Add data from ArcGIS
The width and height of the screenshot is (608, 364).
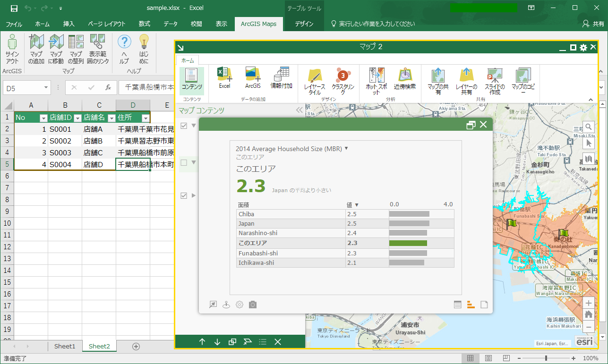[253, 78]
